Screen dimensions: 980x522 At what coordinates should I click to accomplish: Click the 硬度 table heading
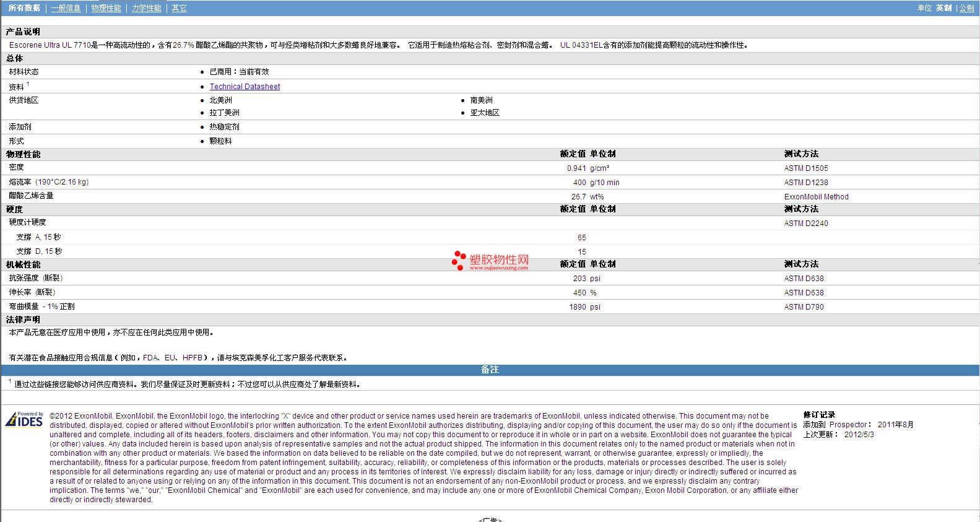pyautogui.click(x=14, y=209)
